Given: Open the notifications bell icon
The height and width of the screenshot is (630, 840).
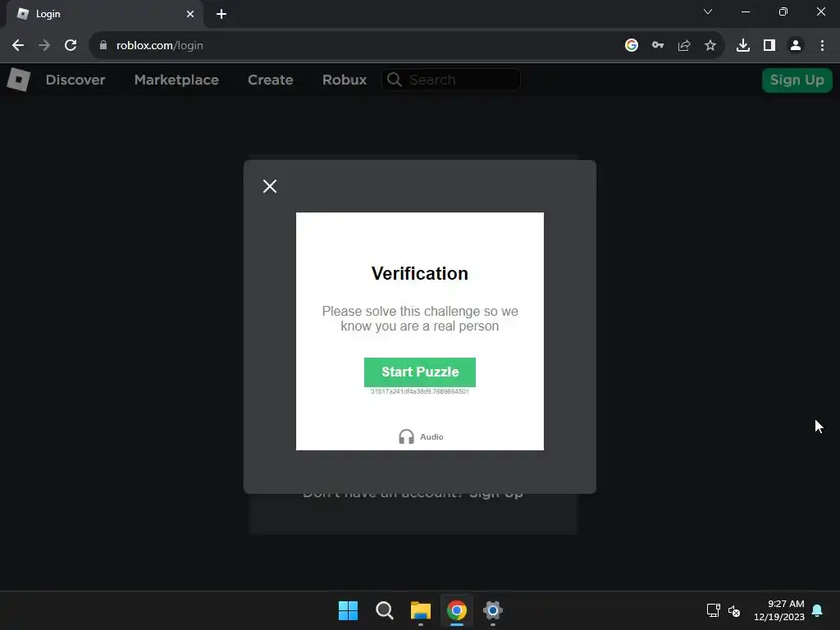Looking at the screenshot, I should click(818, 610).
